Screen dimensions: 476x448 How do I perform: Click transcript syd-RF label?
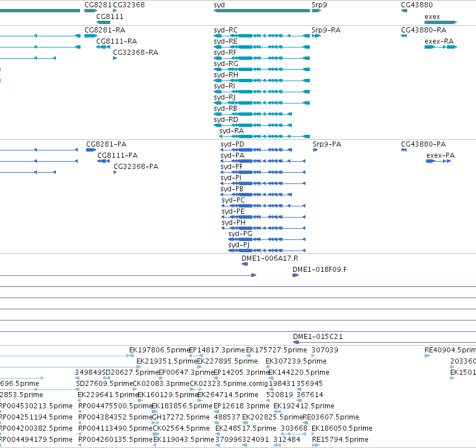point(225,53)
